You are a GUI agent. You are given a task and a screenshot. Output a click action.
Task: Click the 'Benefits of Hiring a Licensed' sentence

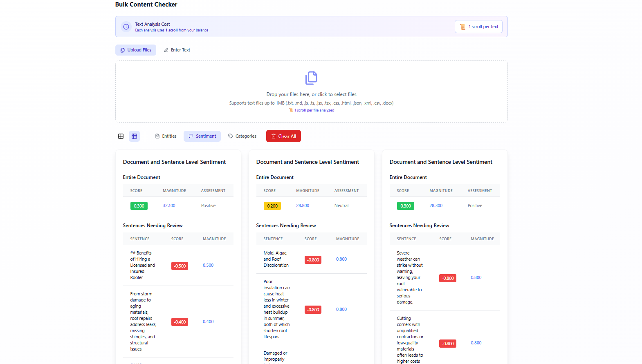click(143, 266)
